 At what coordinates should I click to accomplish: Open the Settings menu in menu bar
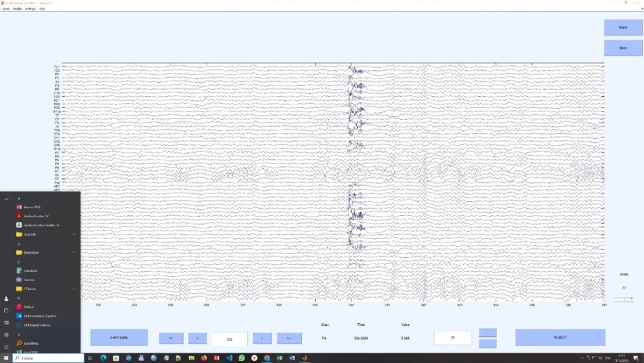[29, 8]
